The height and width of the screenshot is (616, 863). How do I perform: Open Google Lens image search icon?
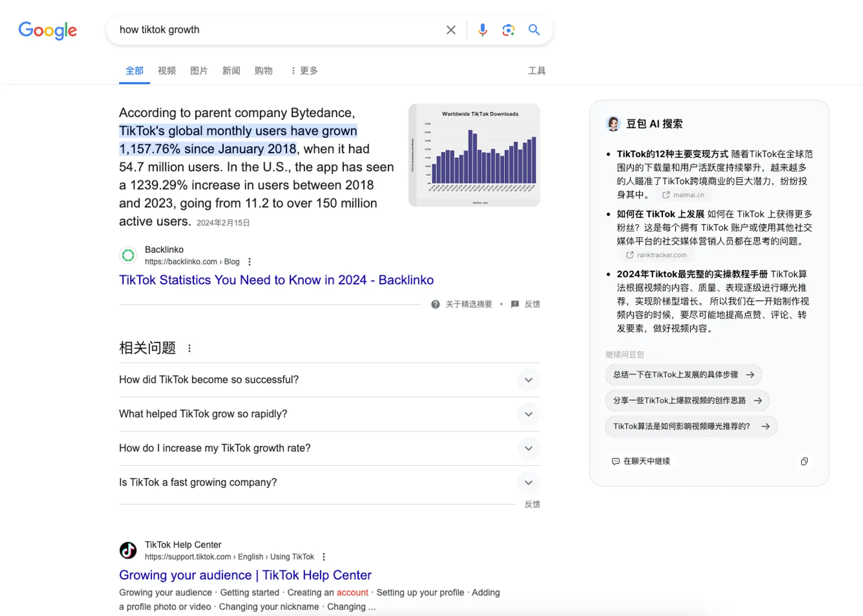pos(508,30)
